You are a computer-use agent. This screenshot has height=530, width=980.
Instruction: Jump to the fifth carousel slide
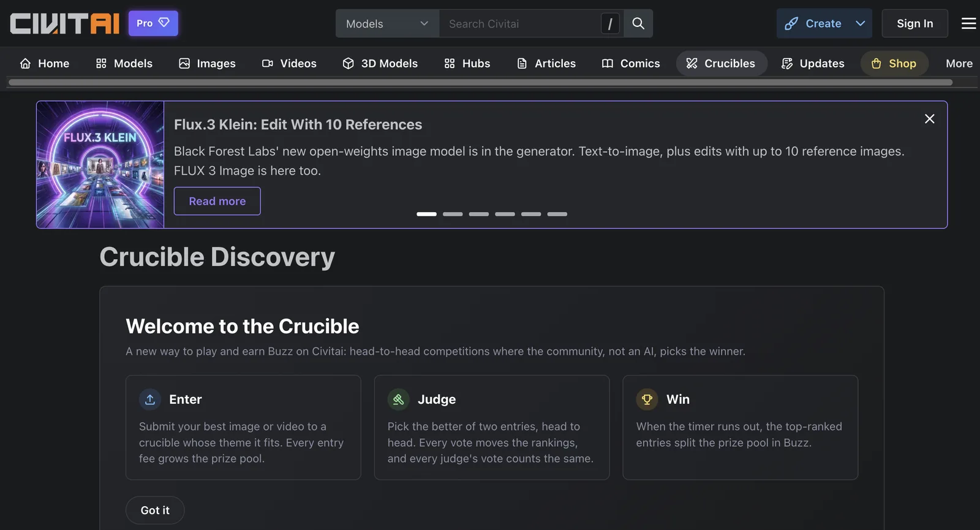tap(531, 214)
